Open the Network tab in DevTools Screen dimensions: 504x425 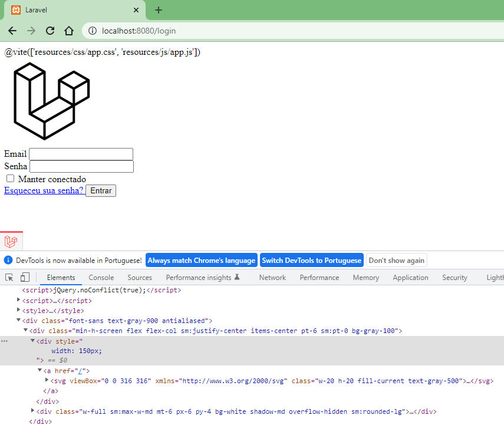[x=272, y=278]
